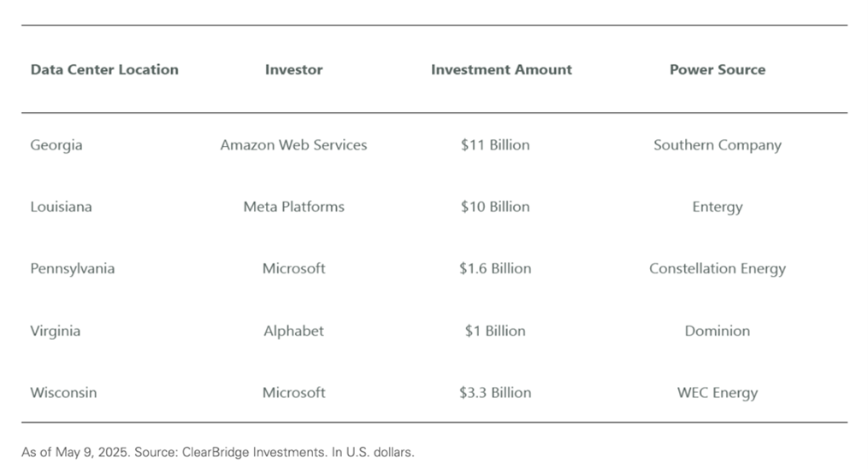This screenshot has width=868, height=469.
Task: Click the WEC Energy cell
Action: [x=717, y=393]
